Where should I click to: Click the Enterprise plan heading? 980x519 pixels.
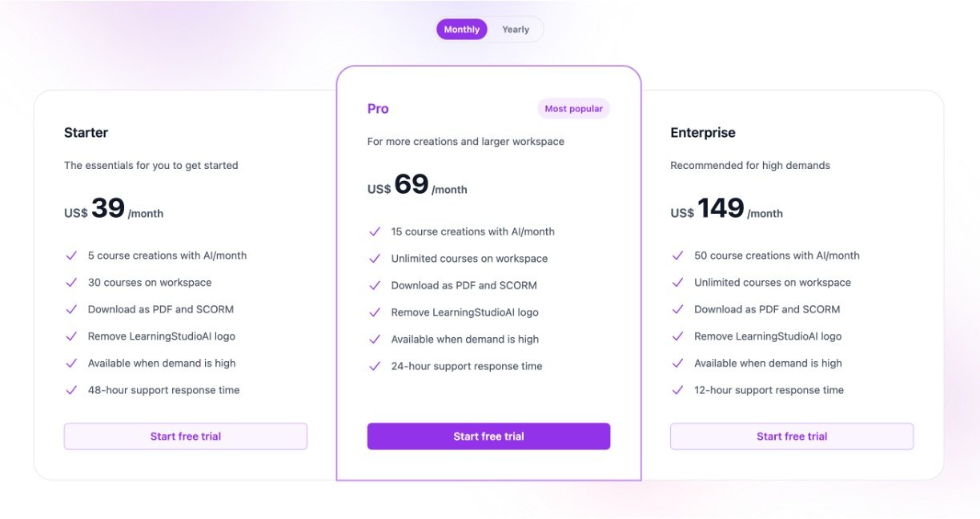[x=702, y=133]
